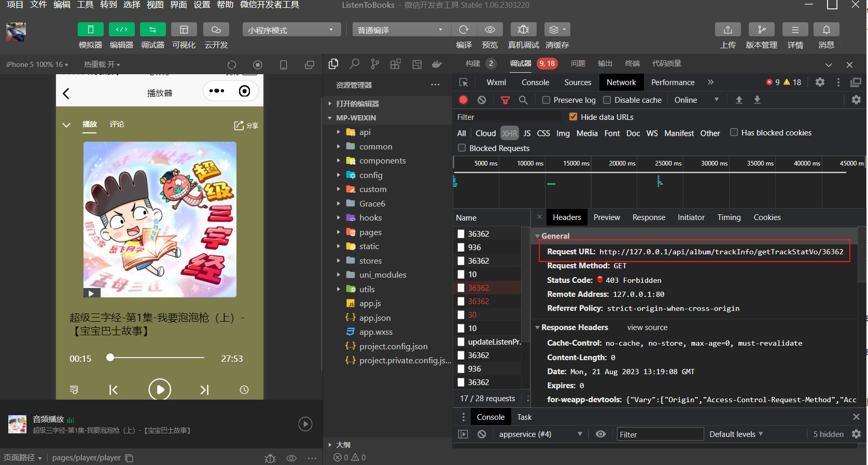Open the appservice (#4) context dropdown
868x465 pixels.
click(x=540, y=434)
